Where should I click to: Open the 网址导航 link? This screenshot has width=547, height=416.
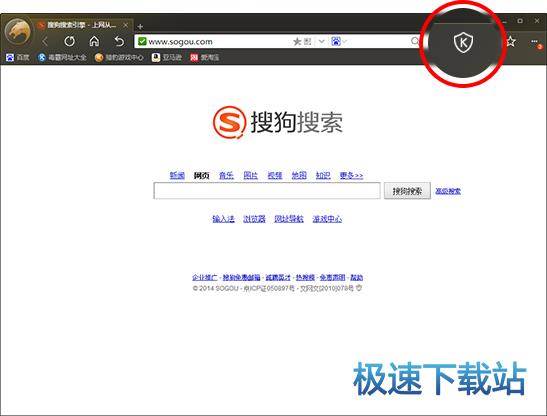pyautogui.click(x=289, y=219)
